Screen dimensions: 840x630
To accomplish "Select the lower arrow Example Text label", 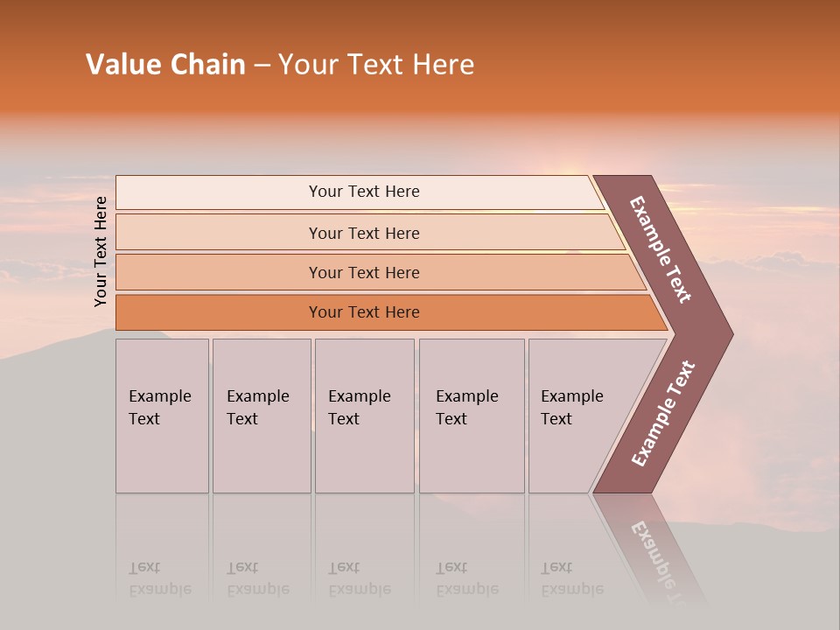I will [x=662, y=413].
